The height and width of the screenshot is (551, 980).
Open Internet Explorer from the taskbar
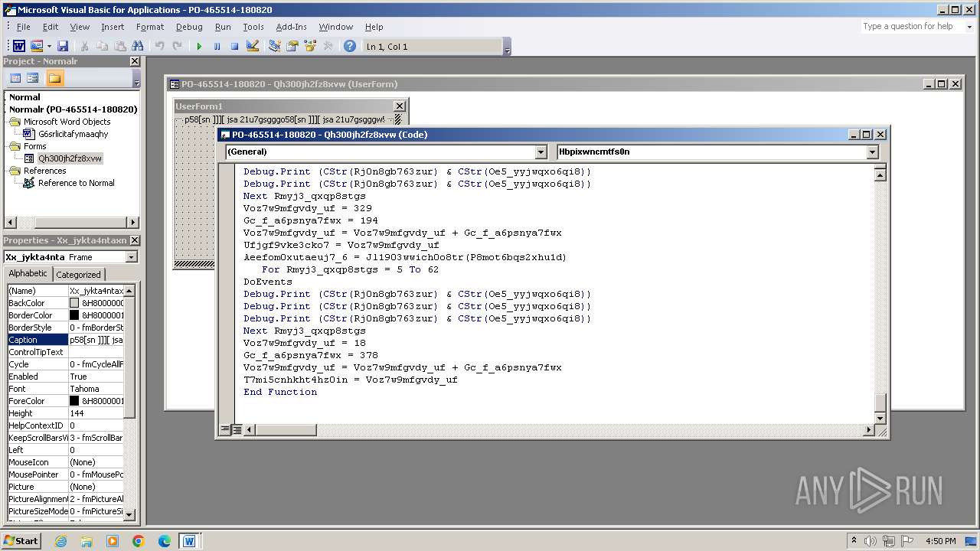pyautogui.click(x=60, y=541)
